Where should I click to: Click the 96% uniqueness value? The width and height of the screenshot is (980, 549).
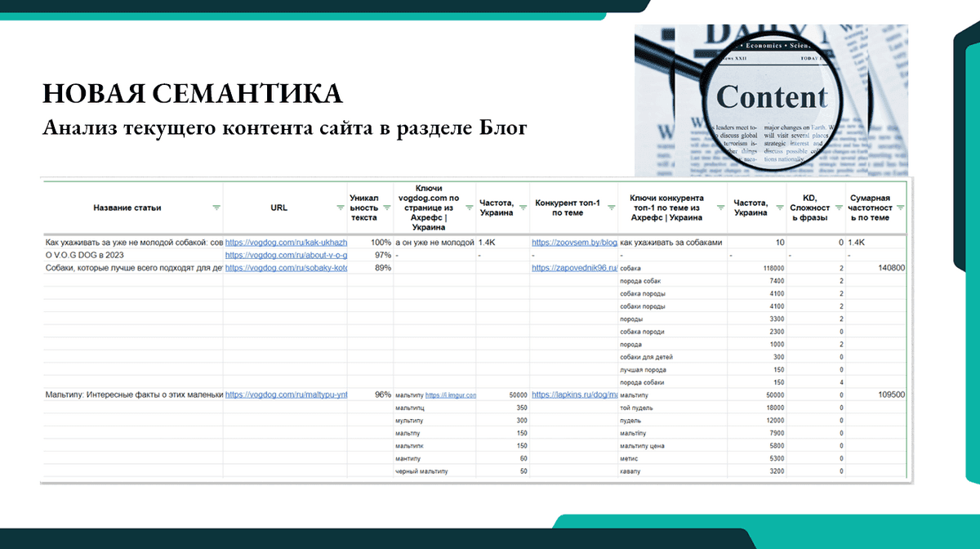383,395
